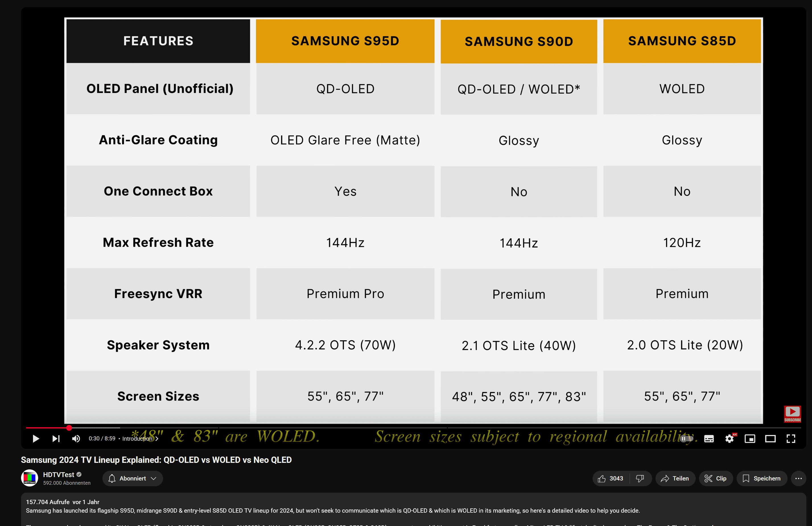Viewport: 812px width, 526px height.
Task: Click the WOLED cell under S85D
Action: [x=682, y=89]
